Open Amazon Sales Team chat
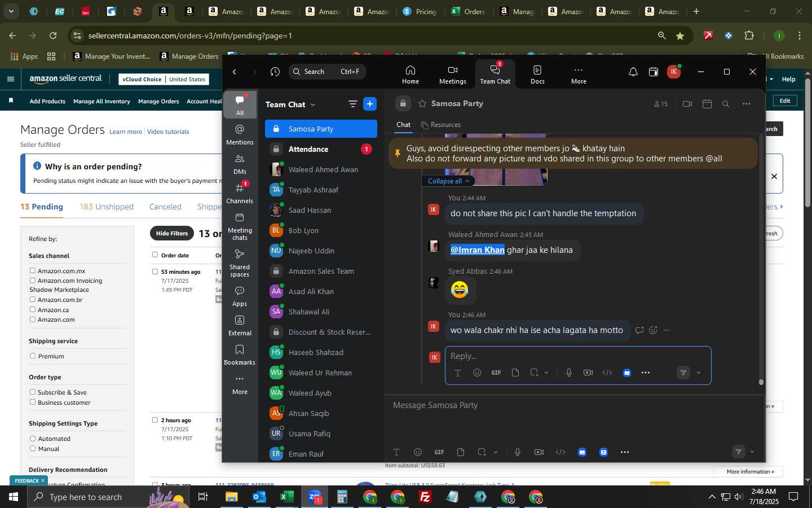The height and width of the screenshot is (508, 812). 321,271
